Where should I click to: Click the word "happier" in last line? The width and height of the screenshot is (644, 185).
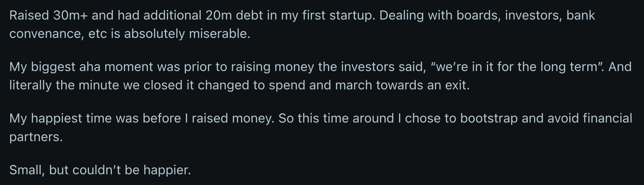[166, 170]
